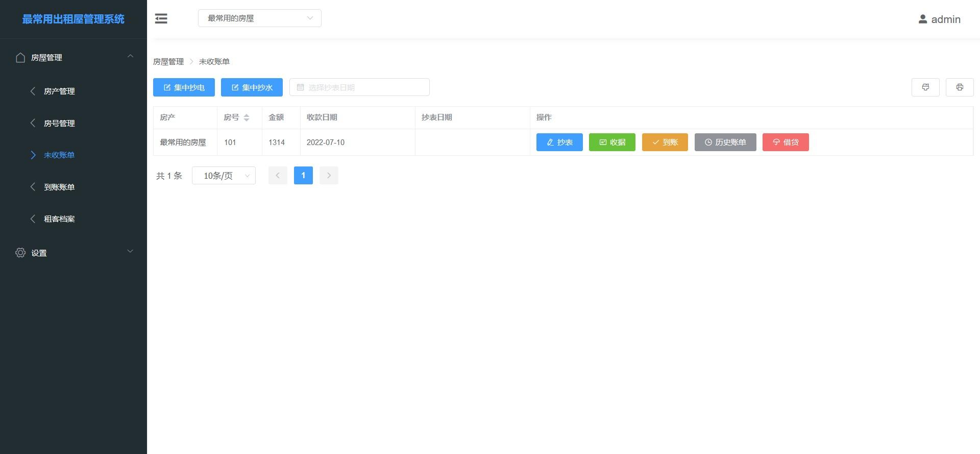Click the blue 抄表 button for room 101
This screenshot has height=454, width=980.
coord(559,142)
